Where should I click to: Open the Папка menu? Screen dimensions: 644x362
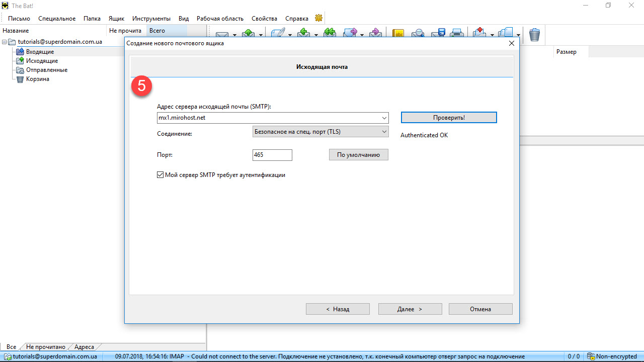tap(92, 19)
